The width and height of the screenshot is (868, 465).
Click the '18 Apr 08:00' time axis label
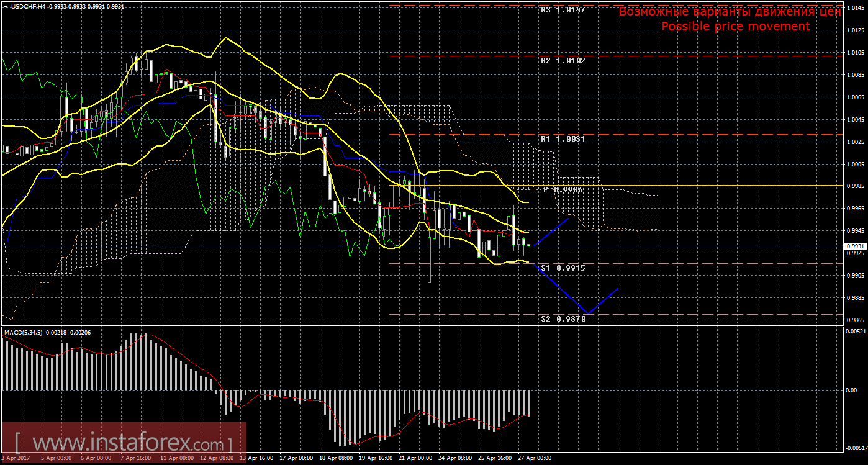(x=335, y=458)
